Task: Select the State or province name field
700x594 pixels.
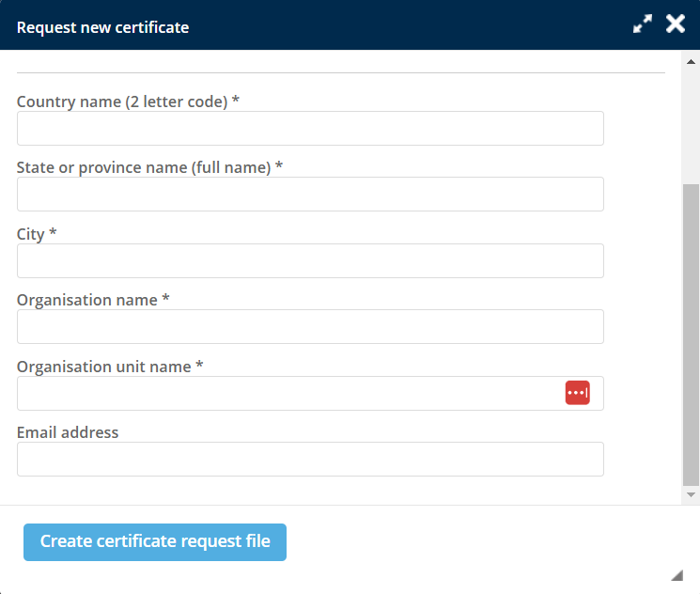Action: 310,195
